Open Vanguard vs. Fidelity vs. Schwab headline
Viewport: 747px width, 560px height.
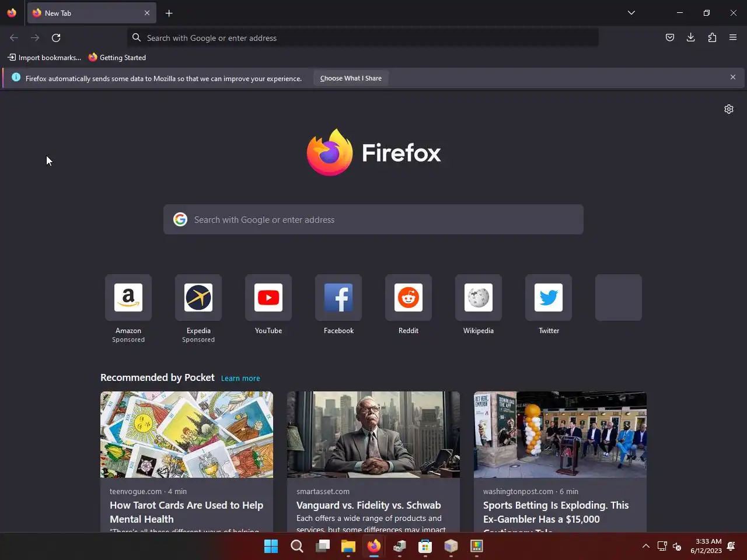click(x=369, y=505)
